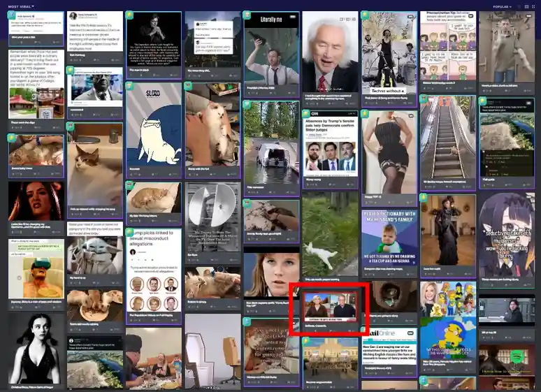Click the badge on the aerial river landscape post
Image resolution: width=541 pixels, height=392 pixels.
point(482,101)
